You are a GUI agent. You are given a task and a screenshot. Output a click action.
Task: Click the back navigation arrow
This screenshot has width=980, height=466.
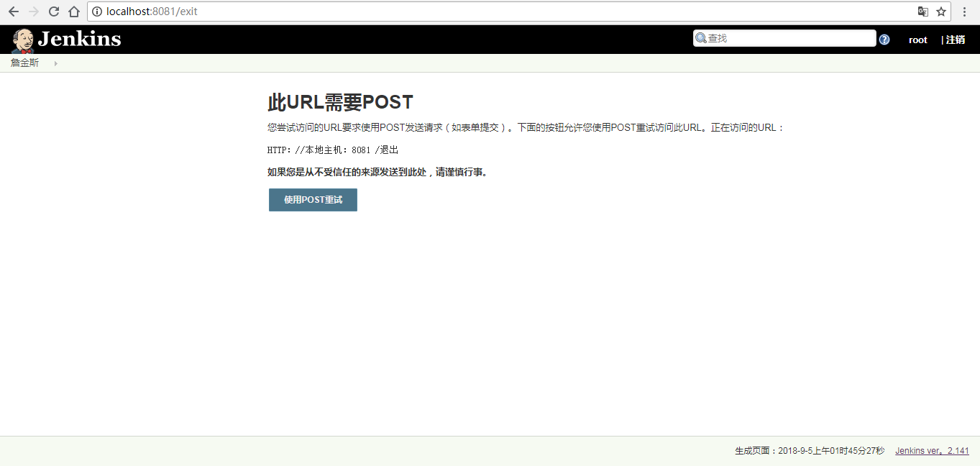[x=12, y=11]
